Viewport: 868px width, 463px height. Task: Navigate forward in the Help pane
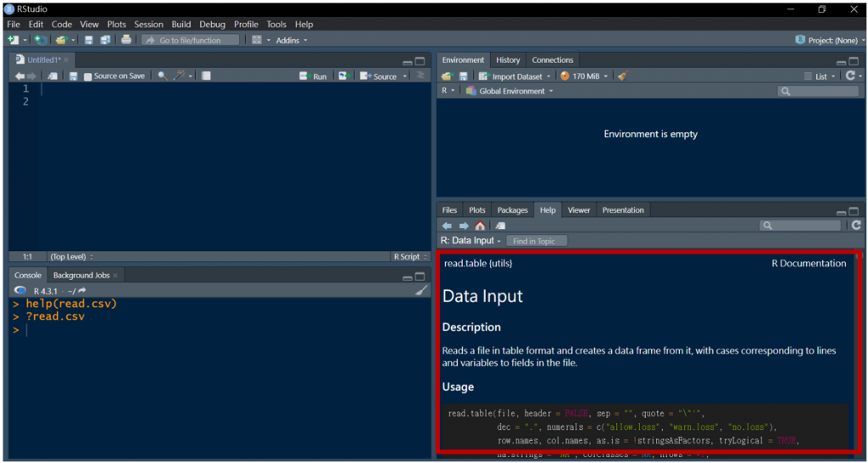464,226
